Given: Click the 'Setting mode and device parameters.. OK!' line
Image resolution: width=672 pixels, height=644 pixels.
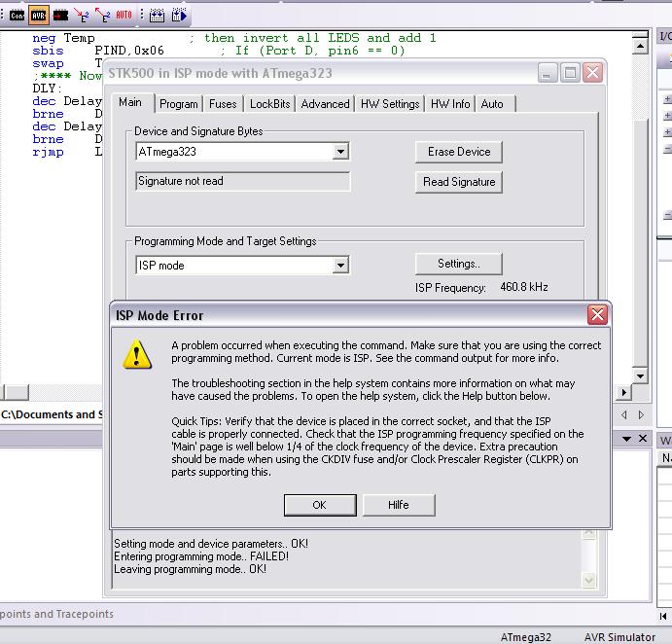Looking at the screenshot, I should (x=211, y=543).
